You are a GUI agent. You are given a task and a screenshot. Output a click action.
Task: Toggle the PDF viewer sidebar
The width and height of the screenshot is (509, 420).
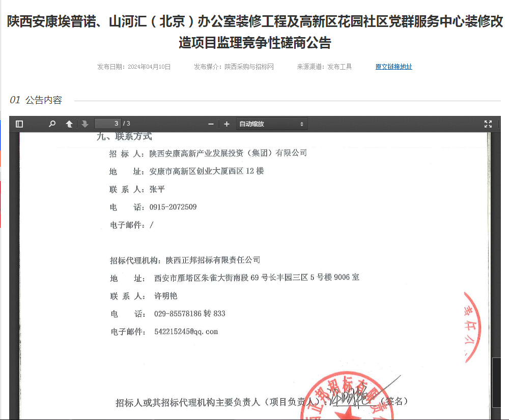tap(19, 124)
